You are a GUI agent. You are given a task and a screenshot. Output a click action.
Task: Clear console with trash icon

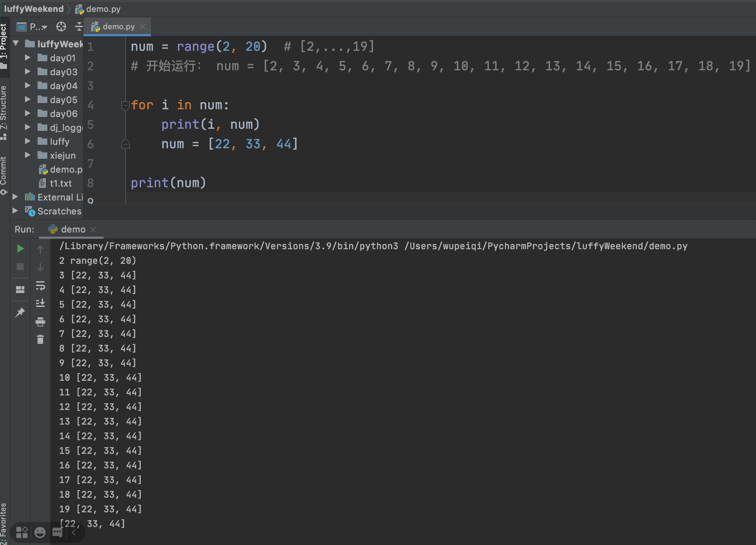pos(40,339)
